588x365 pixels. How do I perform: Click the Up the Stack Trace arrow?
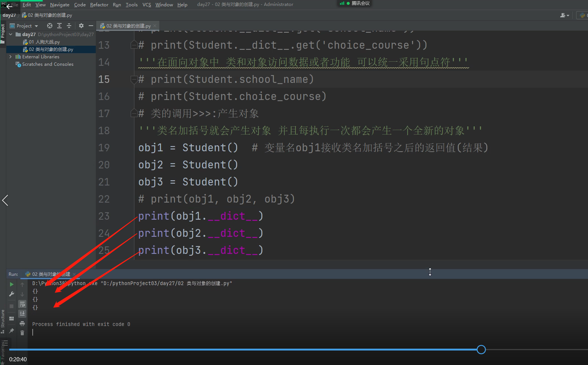22,284
